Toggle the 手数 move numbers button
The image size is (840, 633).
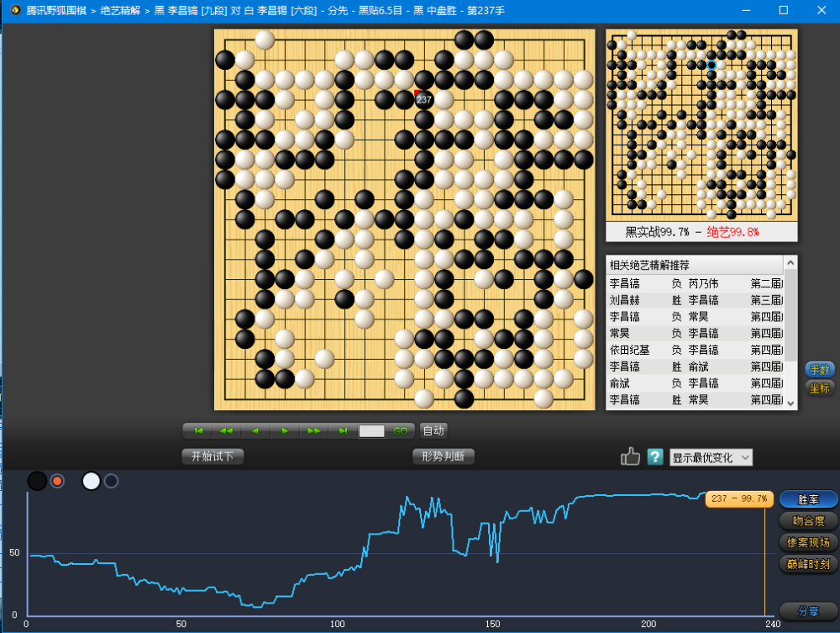(819, 369)
